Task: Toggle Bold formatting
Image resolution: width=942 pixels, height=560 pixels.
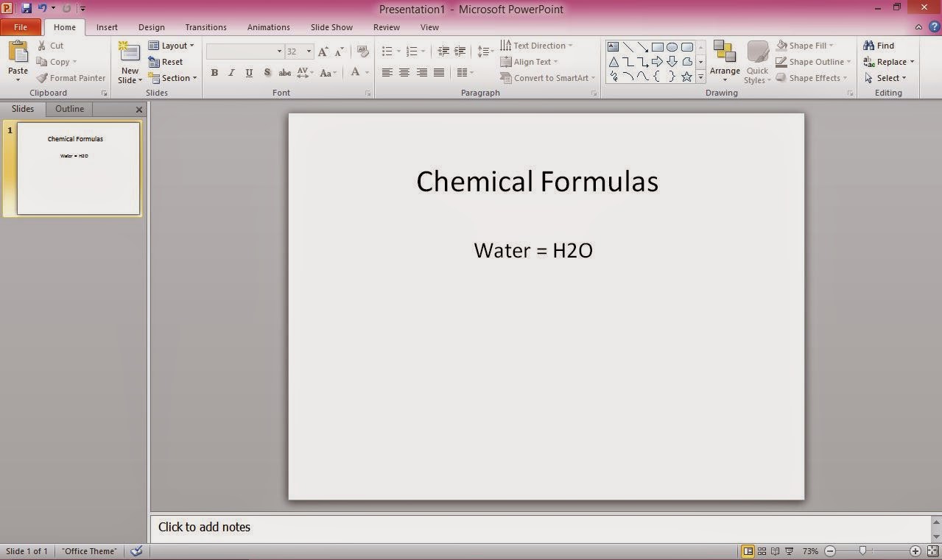Action: click(214, 72)
